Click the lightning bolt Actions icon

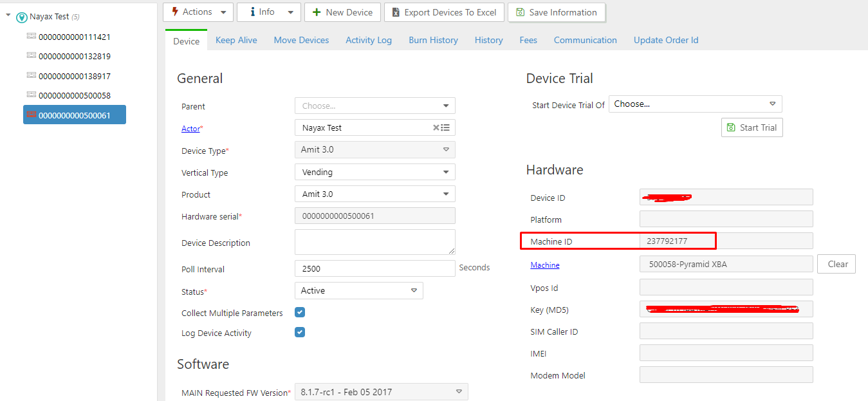coord(175,12)
